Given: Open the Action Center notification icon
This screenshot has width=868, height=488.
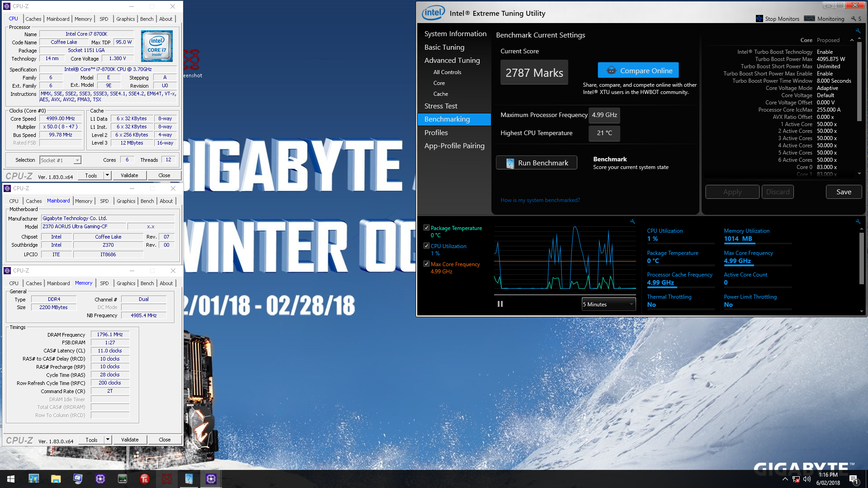Looking at the screenshot, I should (x=854, y=479).
